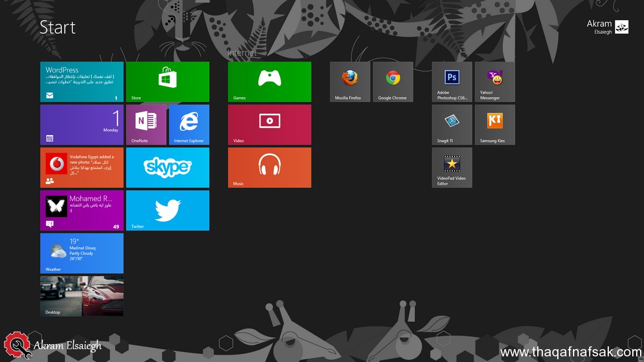The width and height of the screenshot is (644, 362).
Task: Open the People tile with Vodafone Egypt update
Action: pyautogui.click(x=82, y=168)
